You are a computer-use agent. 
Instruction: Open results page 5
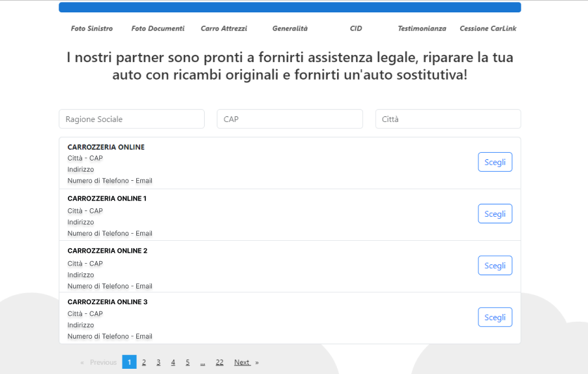coord(187,362)
